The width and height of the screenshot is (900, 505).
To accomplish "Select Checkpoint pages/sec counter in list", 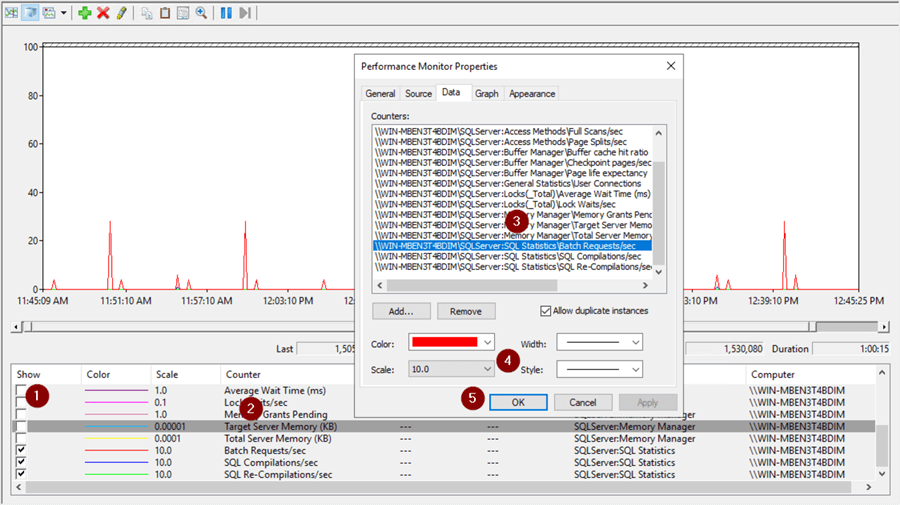I will (513, 162).
